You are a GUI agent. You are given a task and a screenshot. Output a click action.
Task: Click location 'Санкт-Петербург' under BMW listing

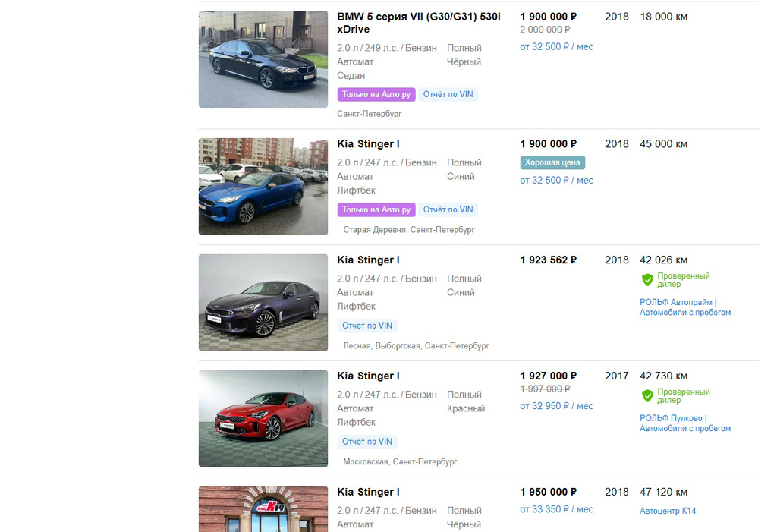pos(370,114)
